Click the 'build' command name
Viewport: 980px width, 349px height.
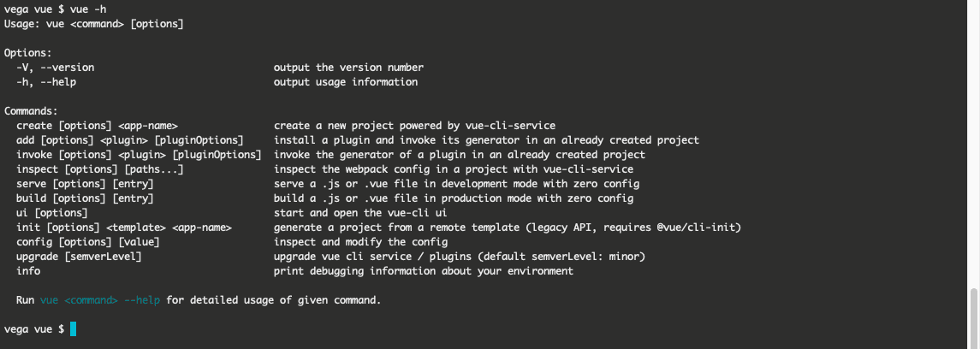32,198
